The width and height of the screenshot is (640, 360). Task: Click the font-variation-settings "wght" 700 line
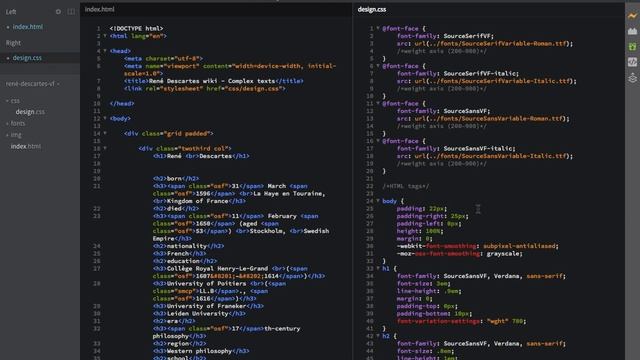click(461, 321)
